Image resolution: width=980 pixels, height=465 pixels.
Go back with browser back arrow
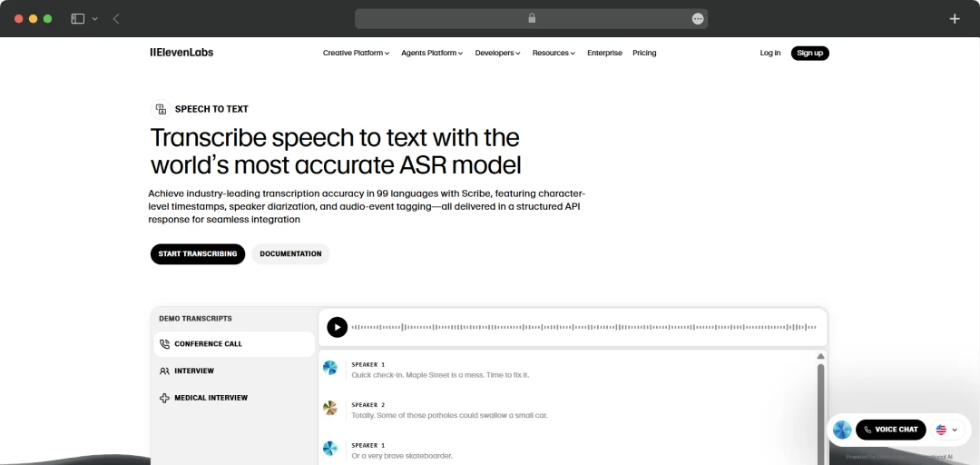(x=116, y=19)
